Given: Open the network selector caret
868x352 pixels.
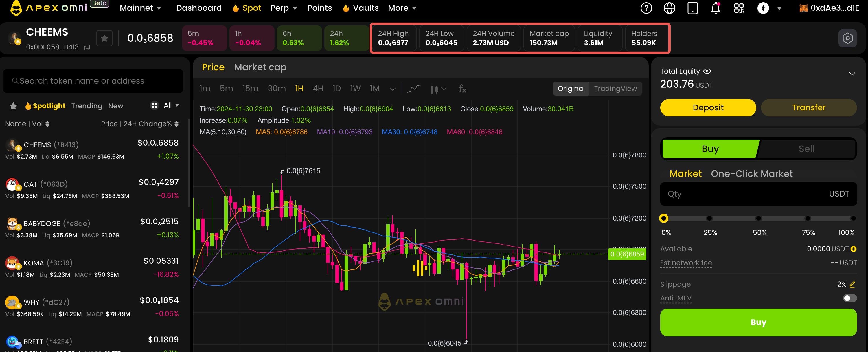Looking at the screenshot, I should [779, 8].
